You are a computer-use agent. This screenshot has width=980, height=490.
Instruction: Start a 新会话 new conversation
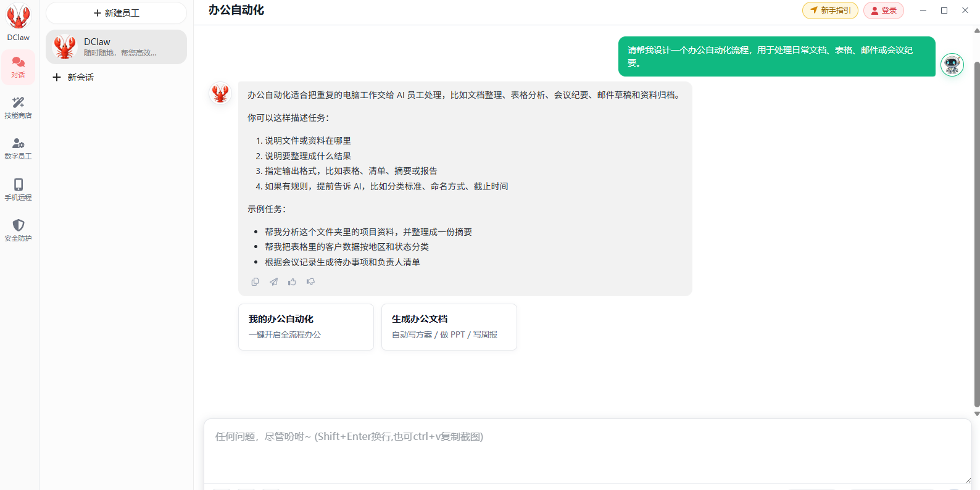[73, 77]
